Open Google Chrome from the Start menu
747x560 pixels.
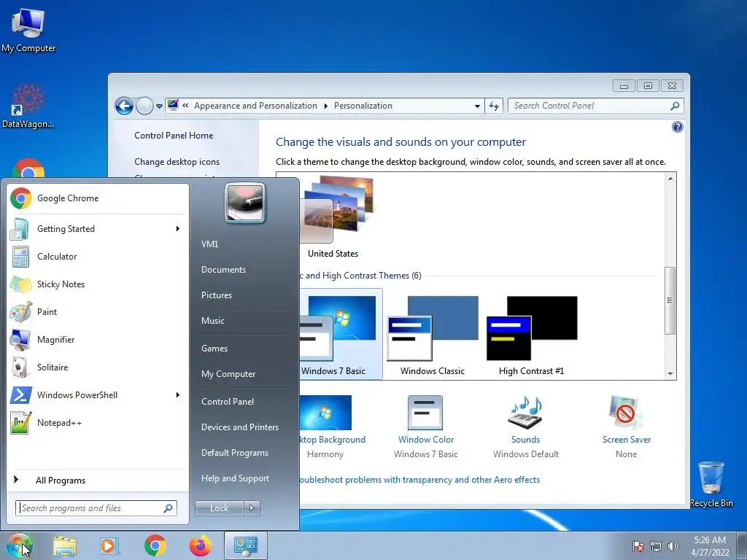point(97,198)
